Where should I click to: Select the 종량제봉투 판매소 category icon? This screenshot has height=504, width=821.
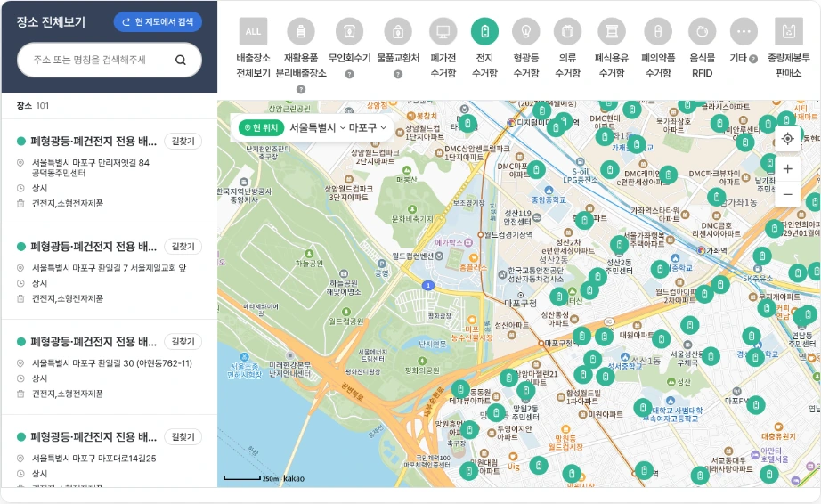(x=789, y=31)
